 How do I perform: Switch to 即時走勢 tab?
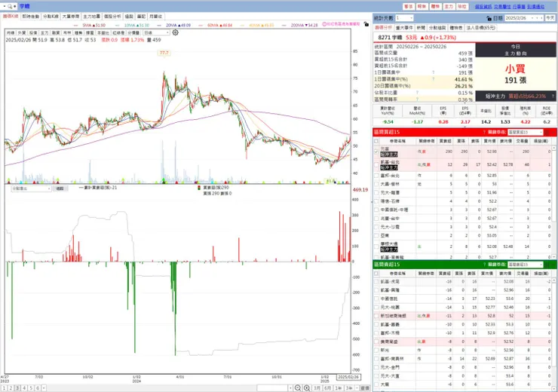tap(31, 17)
